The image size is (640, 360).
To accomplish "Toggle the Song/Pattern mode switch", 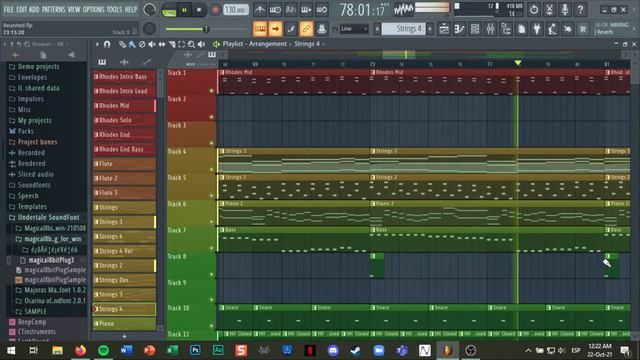I will click(169, 10).
